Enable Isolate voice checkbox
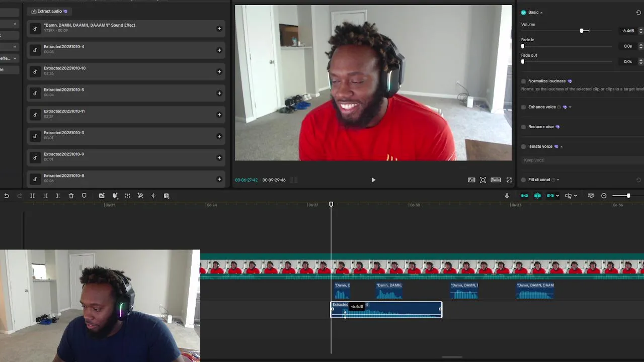The width and height of the screenshot is (644, 362). [x=524, y=146]
